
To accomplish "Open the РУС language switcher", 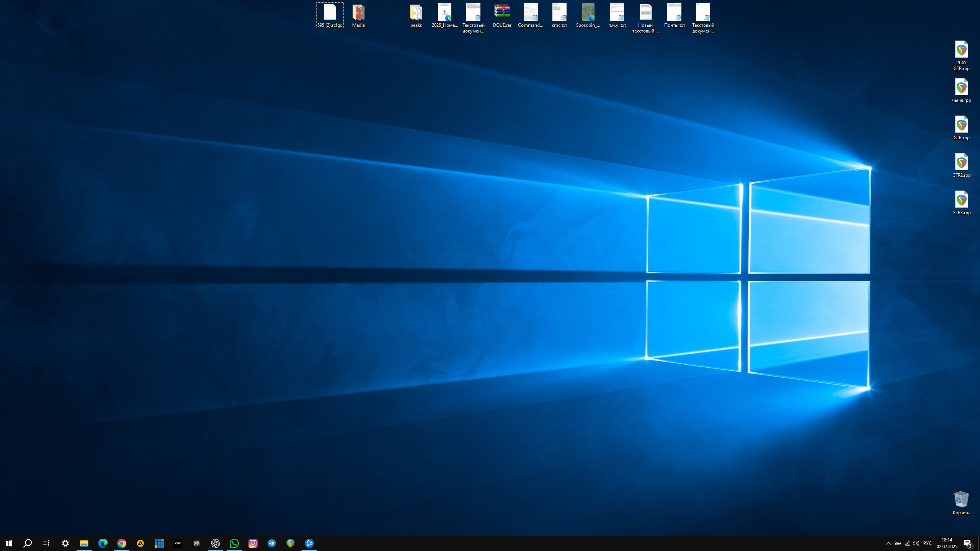I will pyautogui.click(x=927, y=543).
